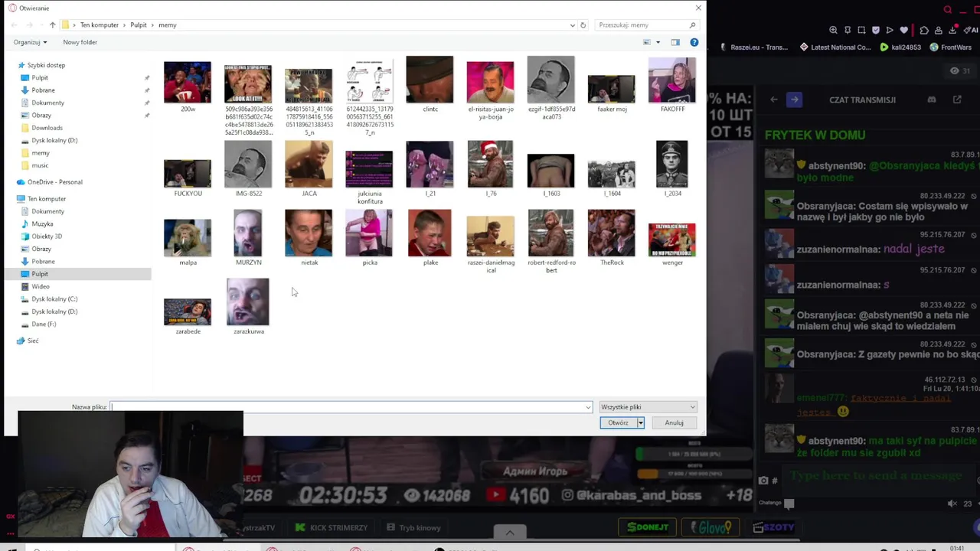
Task: Click the Anuluj button
Action: coord(674,423)
